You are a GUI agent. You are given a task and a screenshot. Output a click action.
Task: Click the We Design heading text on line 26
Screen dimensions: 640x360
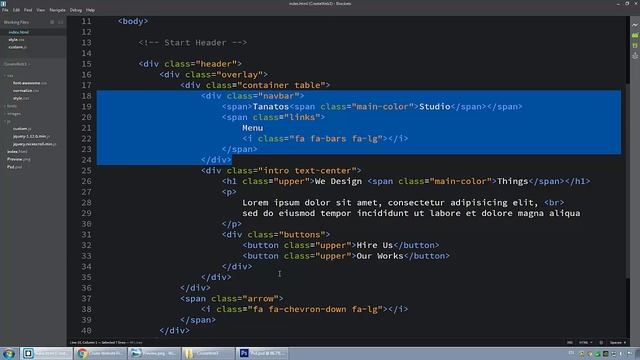338,181
